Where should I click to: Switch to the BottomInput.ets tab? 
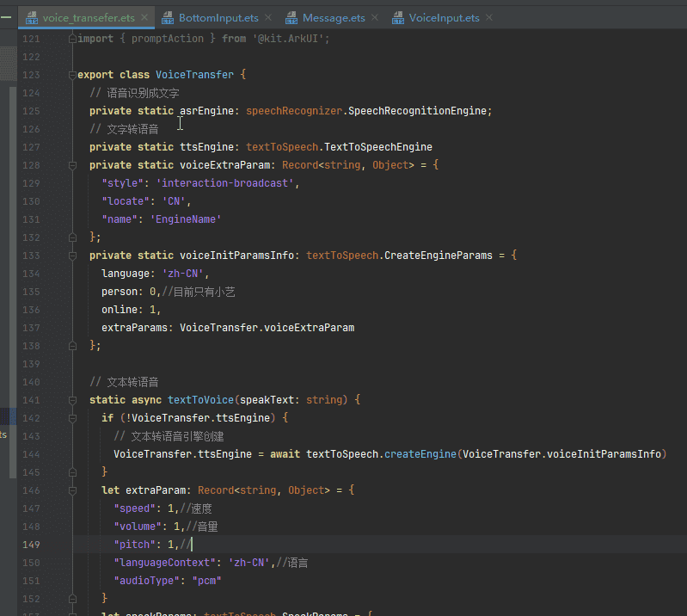coord(218,18)
